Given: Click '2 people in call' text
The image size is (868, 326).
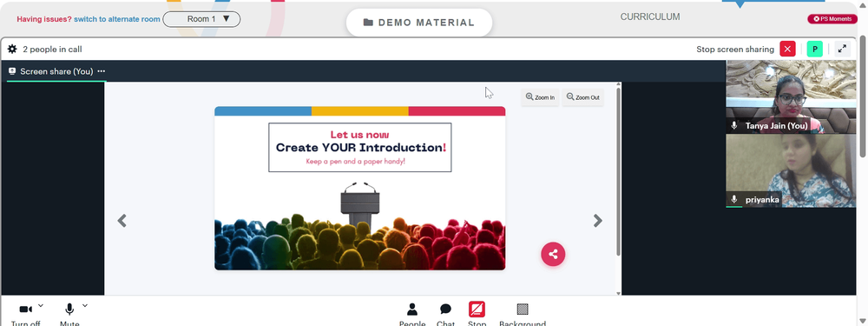Looking at the screenshot, I should click(53, 50).
